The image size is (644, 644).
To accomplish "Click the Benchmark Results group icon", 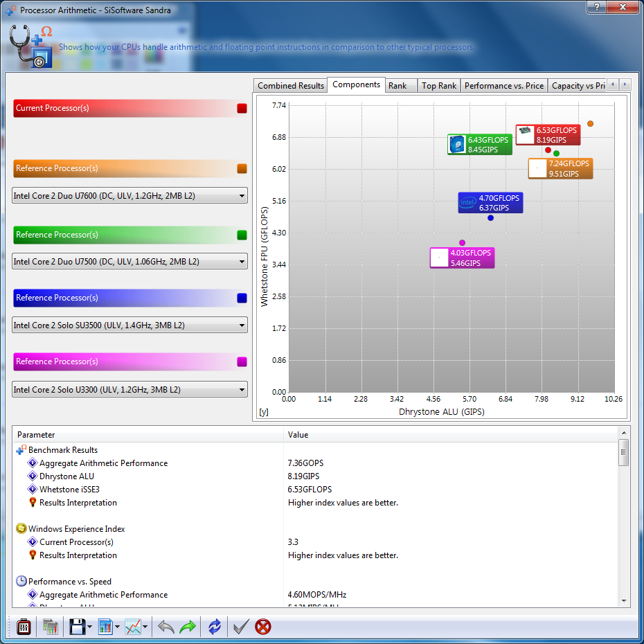I will [x=21, y=449].
